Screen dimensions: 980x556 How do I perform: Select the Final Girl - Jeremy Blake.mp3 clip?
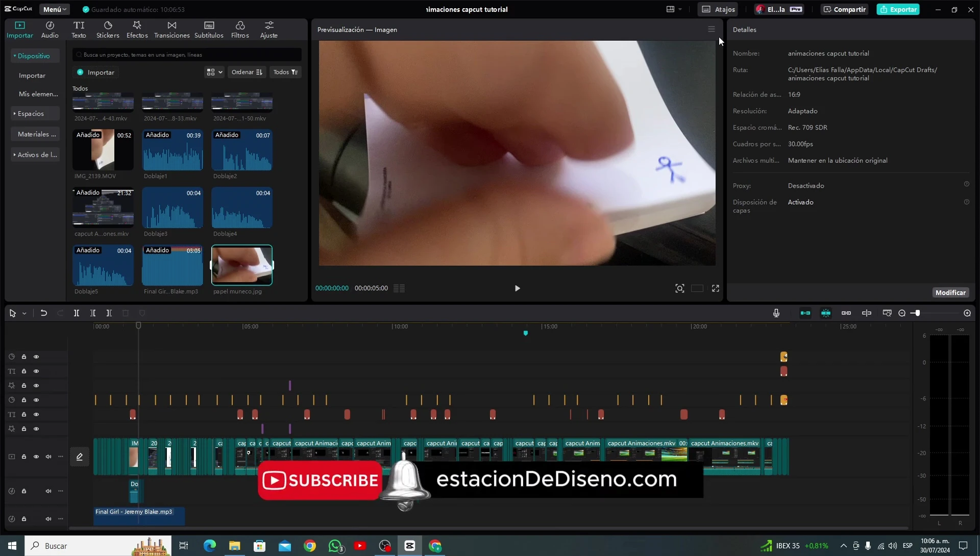coord(139,516)
